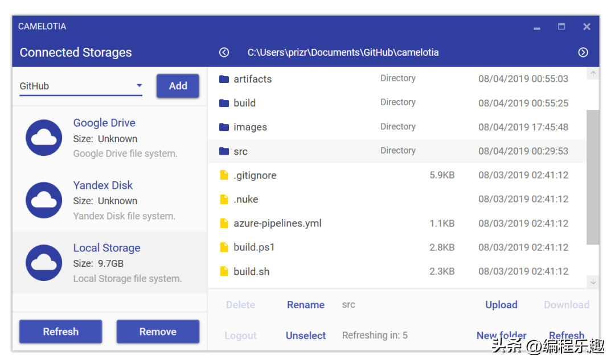This screenshot has width=615, height=364.
Task: Click the .gitignore file icon
Action: (224, 175)
